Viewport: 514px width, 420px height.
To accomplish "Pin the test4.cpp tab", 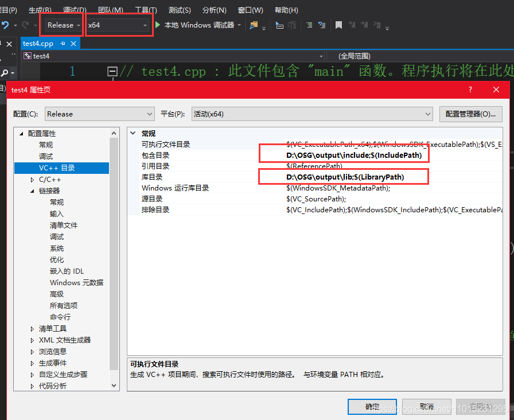I will point(63,43).
